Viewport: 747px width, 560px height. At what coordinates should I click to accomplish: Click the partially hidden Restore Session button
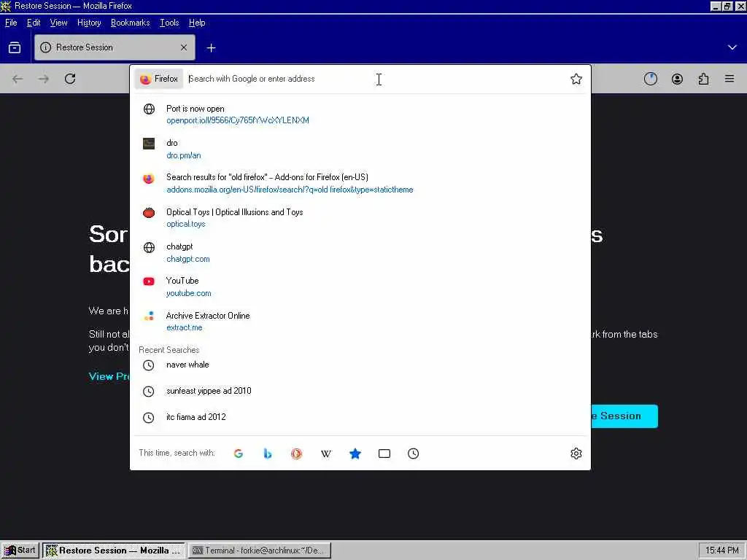point(624,416)
